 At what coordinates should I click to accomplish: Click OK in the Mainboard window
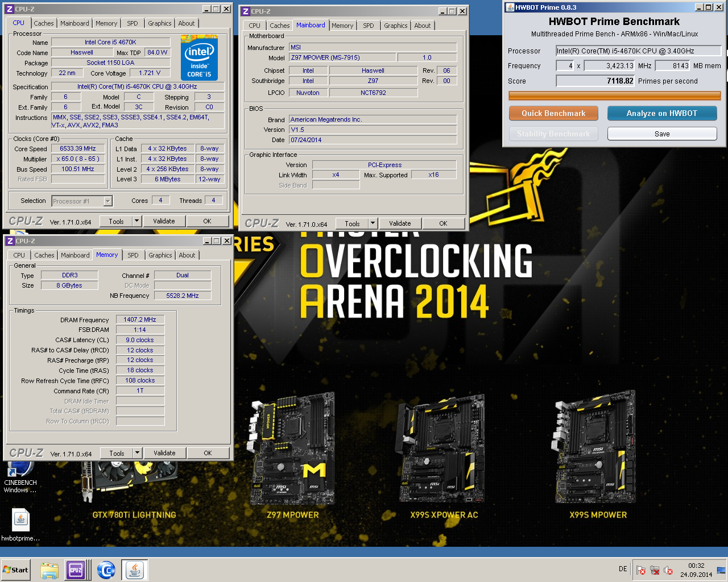(x=443, y=223)
